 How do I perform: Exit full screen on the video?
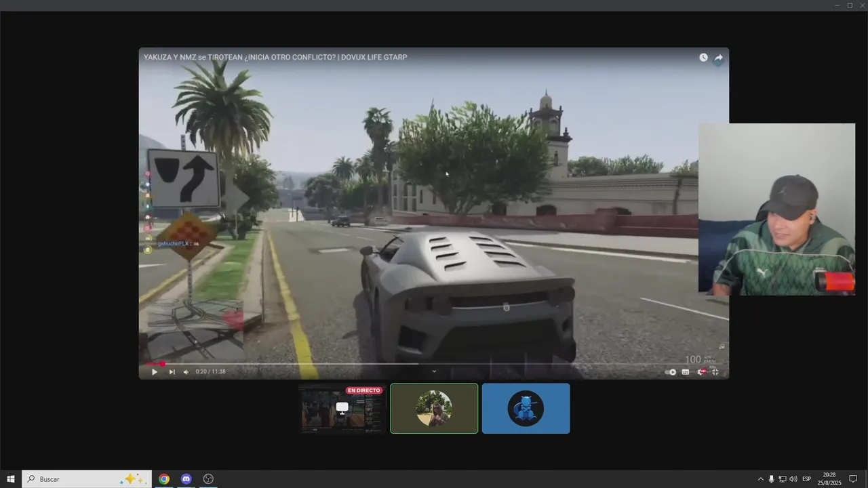point(715,371)
